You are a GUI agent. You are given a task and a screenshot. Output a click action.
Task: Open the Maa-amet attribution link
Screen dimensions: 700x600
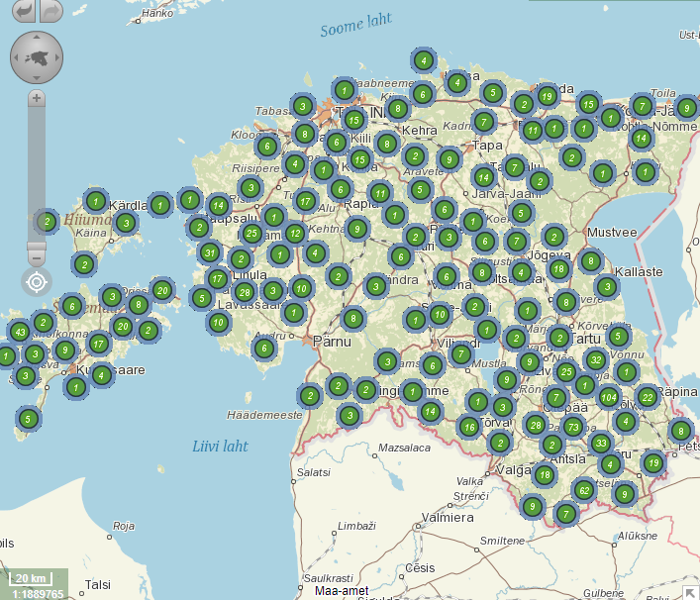[x=342, y=591]
